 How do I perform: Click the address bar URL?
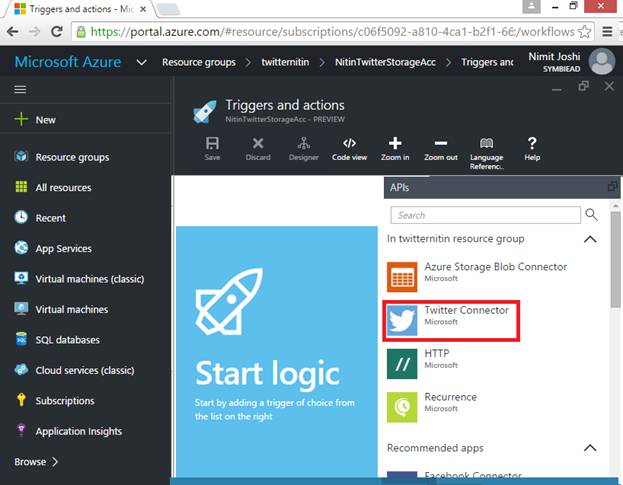click(332, 32)
